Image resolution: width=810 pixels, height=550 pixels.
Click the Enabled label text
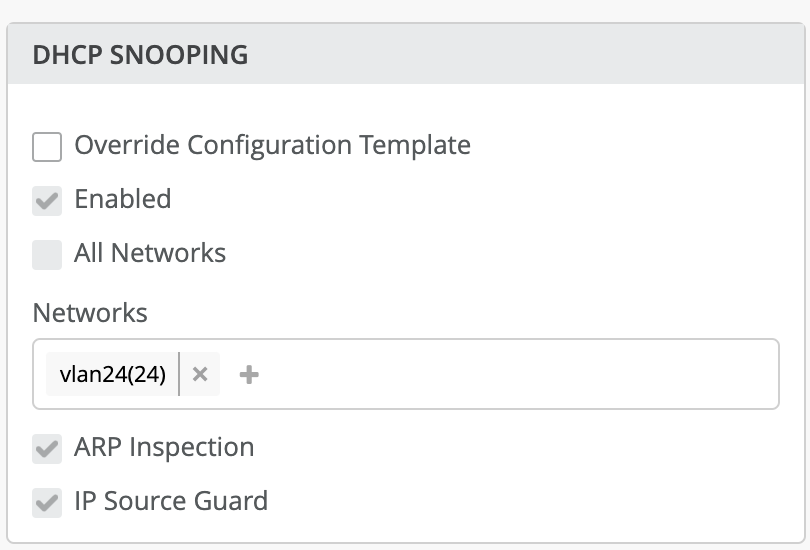tap(123, 199)
